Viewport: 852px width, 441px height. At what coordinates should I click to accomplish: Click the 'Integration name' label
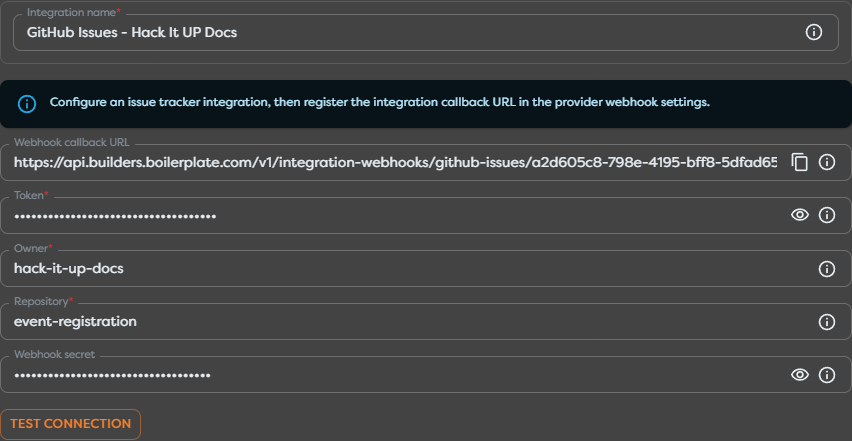coord(74,12)
